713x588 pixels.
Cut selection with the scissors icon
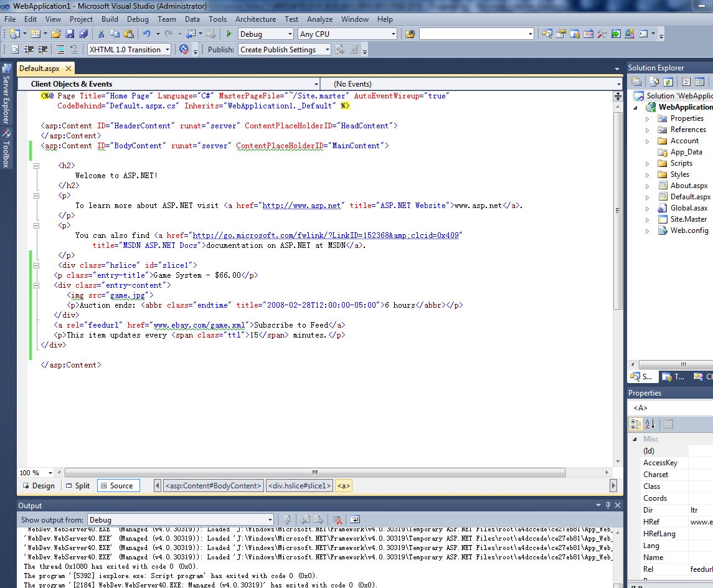pos(101,34)
